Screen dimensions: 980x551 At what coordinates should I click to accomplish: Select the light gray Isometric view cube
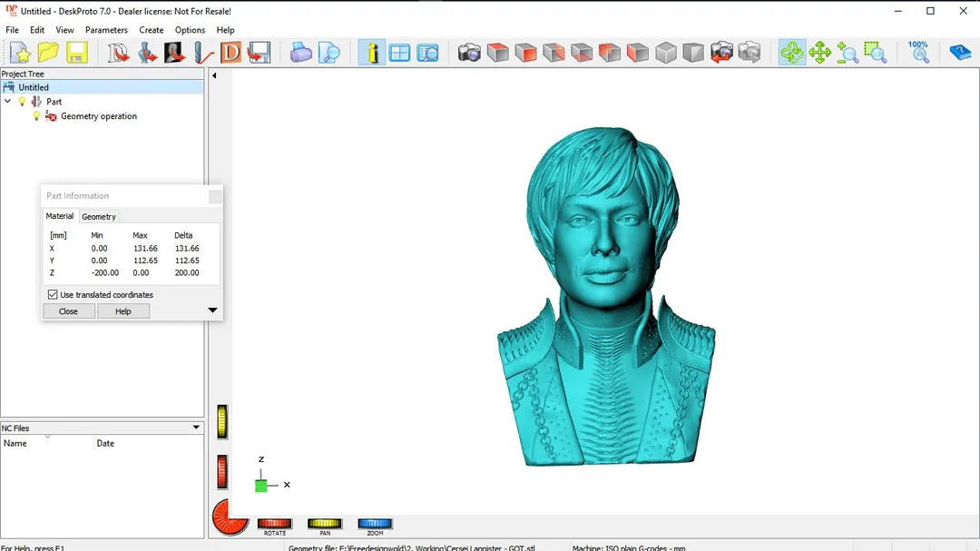point(666,53)
